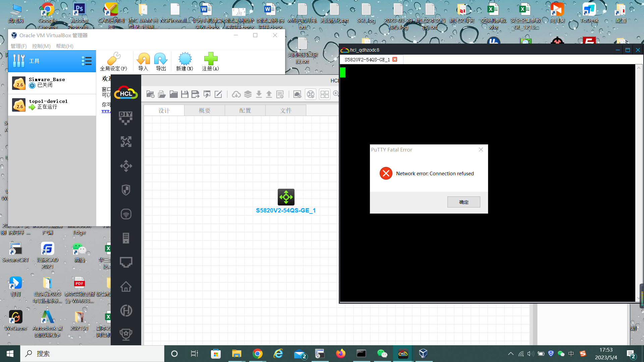Select the firewall shield icon in HCL sidebar
Screen dimensions: 644x362
[x=126, y=190]
